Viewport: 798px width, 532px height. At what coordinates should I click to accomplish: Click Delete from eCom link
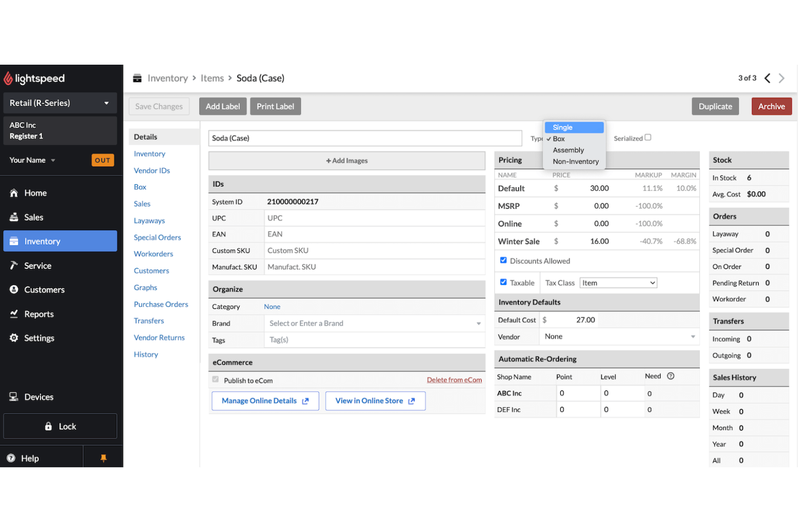point(455,380)
